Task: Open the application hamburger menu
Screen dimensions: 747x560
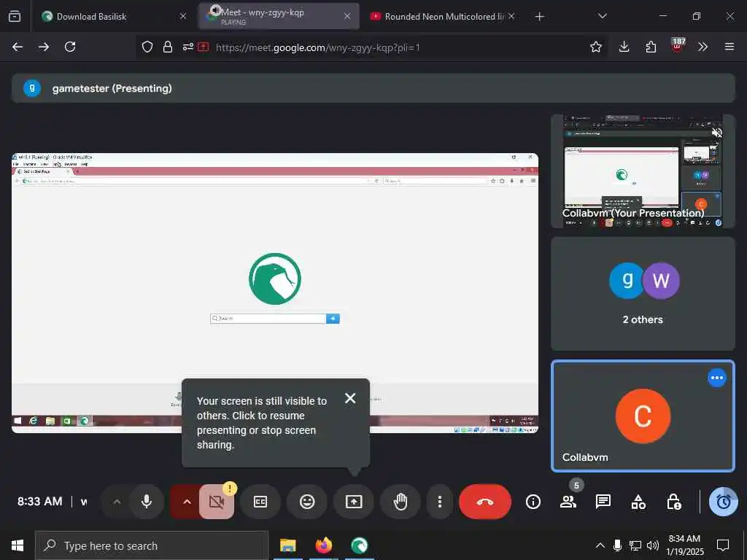Action: click(729, 47)
